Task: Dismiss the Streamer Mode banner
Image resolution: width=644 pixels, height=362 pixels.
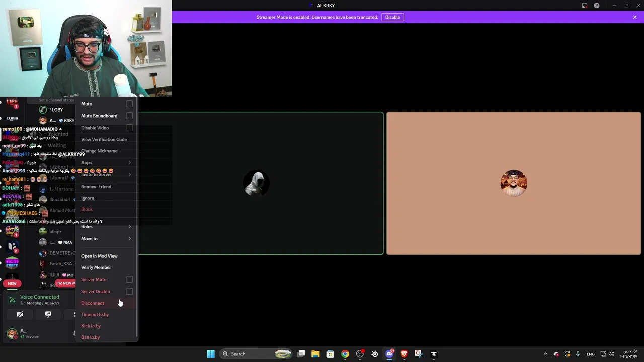Action: pos(635,17)
